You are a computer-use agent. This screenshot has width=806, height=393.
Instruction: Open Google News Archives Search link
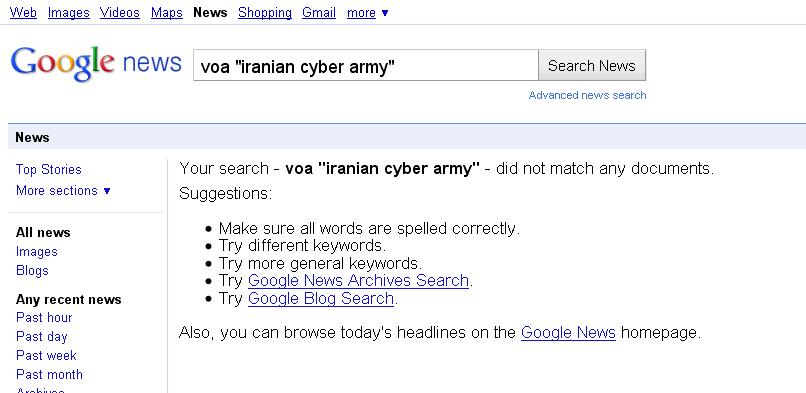pos(358,280)
